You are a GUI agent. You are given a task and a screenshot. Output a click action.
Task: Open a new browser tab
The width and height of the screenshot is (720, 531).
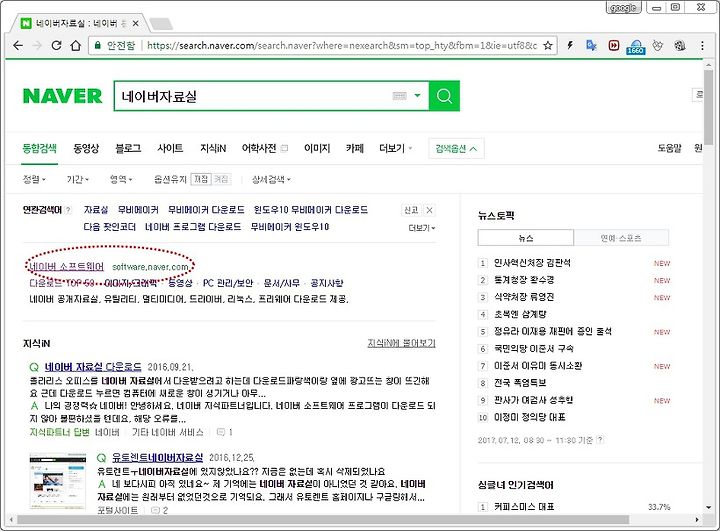(x=161, y=23)
